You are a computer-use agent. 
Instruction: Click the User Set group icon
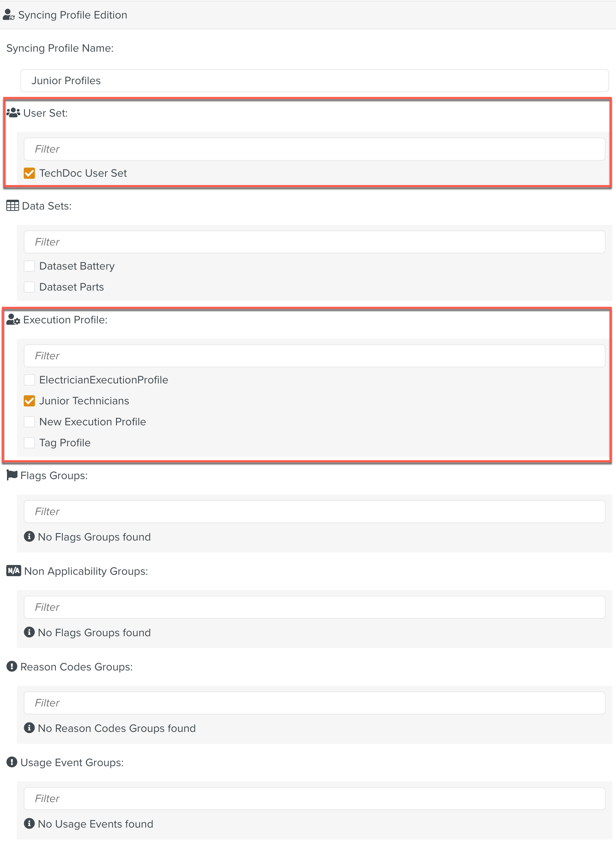click(x=13, y=112)
